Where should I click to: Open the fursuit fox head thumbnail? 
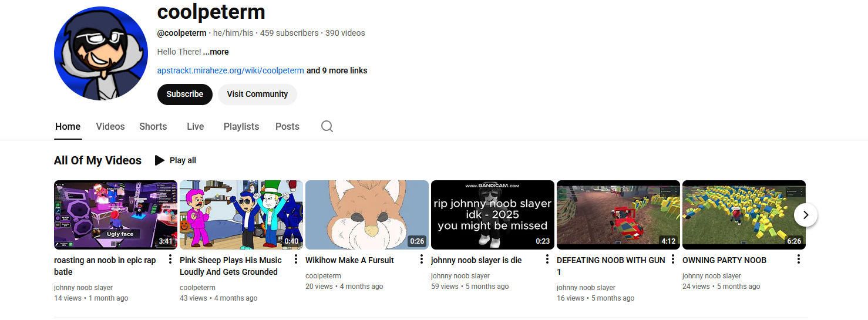[367, 215]
